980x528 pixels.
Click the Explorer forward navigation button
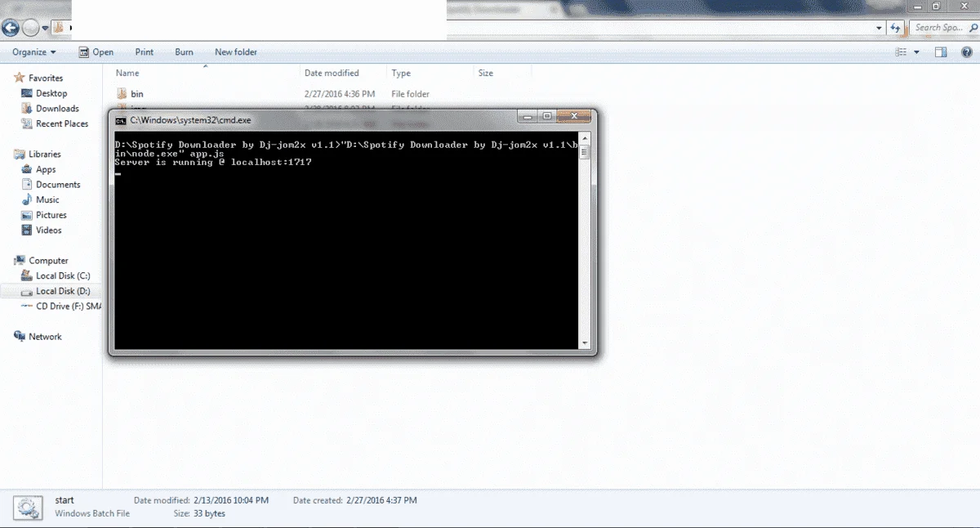coord(31,28)
